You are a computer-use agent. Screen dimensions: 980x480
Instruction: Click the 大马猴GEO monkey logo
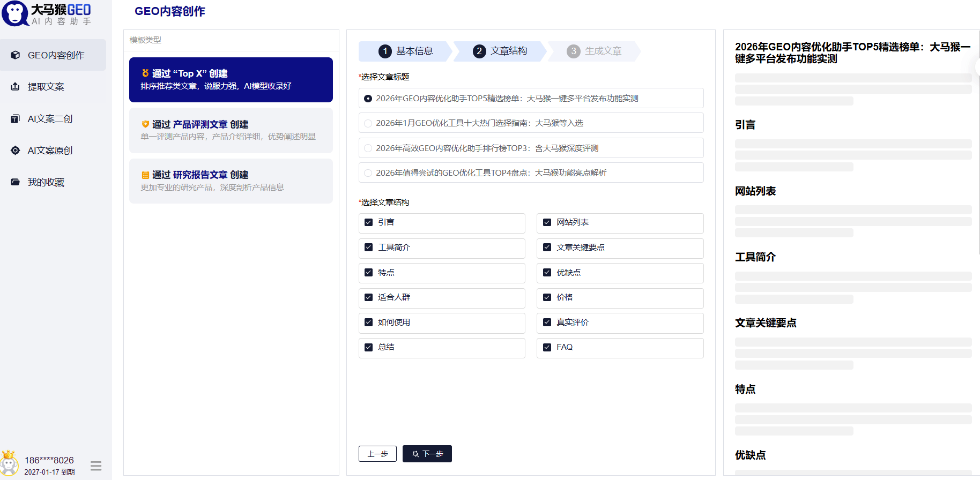click(15, 13)
